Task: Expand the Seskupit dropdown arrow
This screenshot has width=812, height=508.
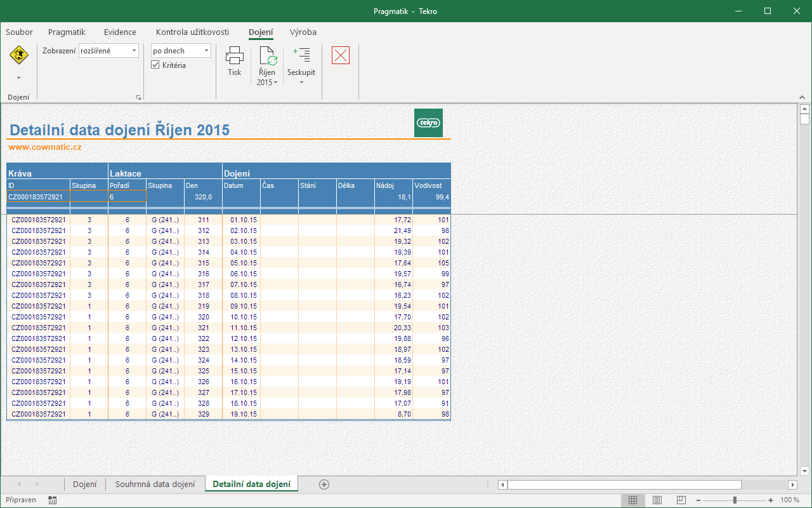Action: pyautogui.click(x=301, y=83)
